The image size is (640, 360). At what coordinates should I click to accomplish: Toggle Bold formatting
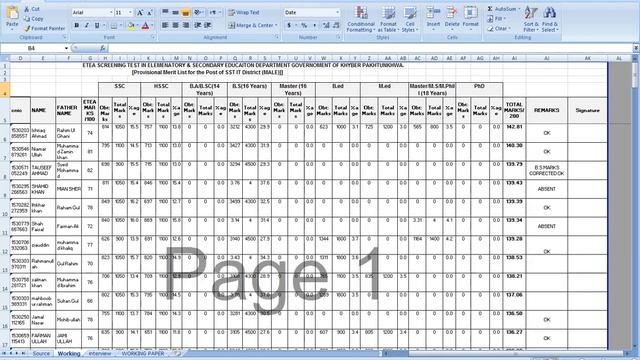77,26
